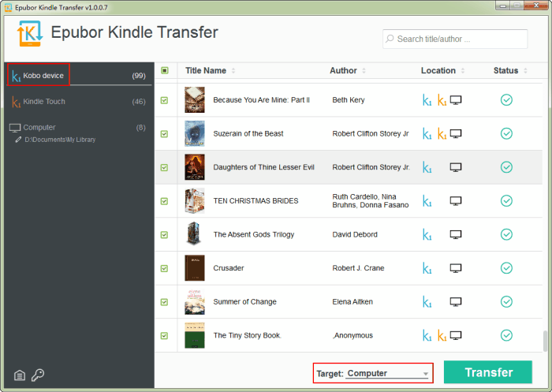
Task: Click orange Kindle location icon for Because You Are Mine
Action: (x=442, y=100)
